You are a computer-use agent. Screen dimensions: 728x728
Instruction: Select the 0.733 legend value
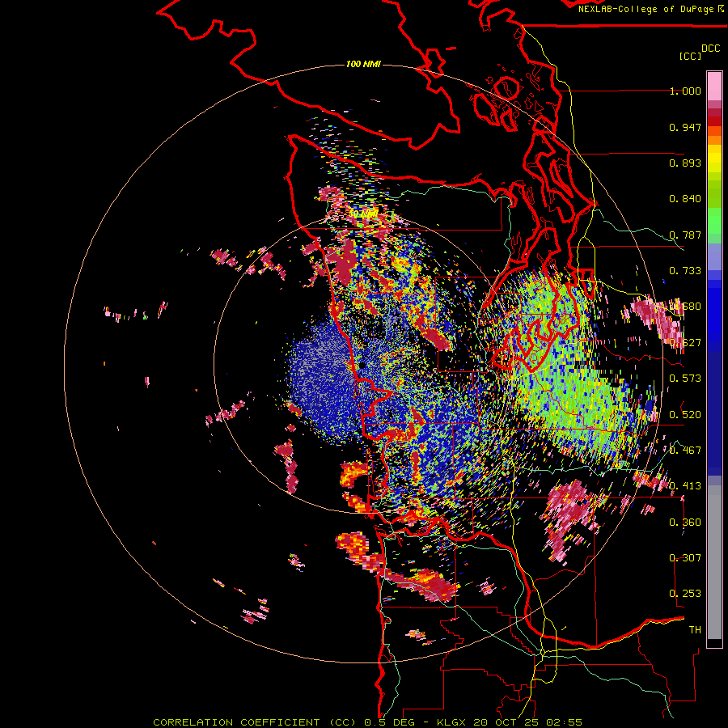pyautogui.click(x=685, y=271)
